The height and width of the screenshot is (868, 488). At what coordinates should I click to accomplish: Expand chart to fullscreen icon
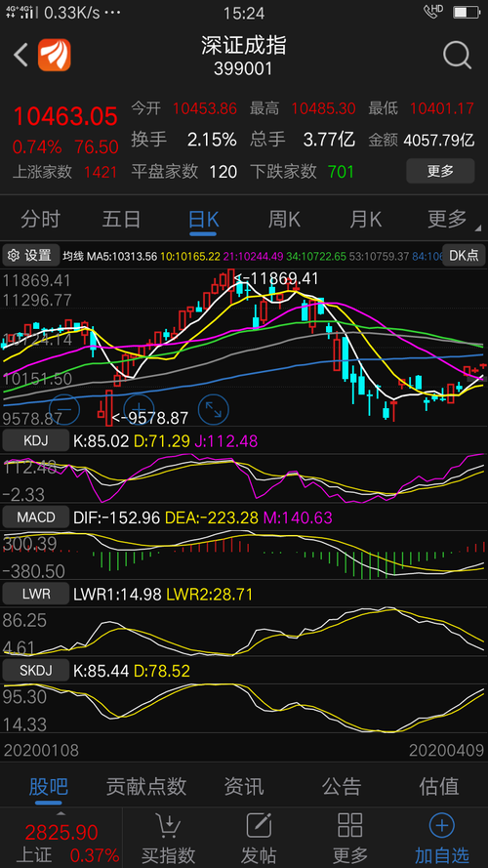click(x=213, y=409)
